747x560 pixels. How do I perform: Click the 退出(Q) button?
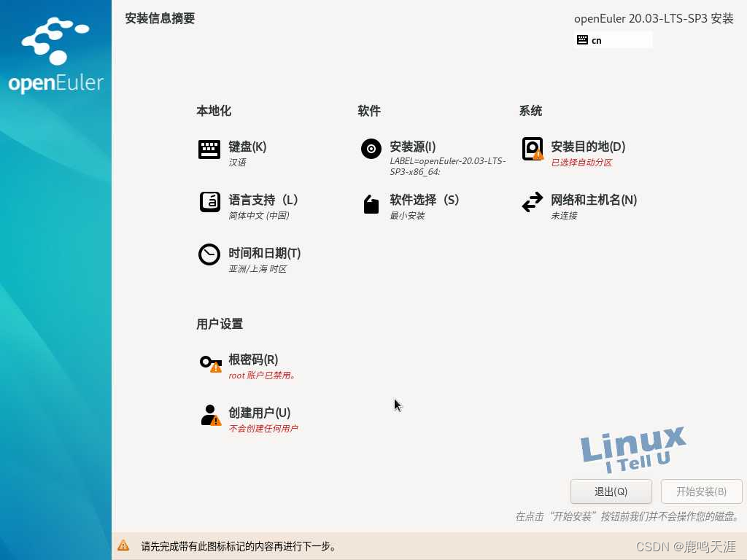coord(611,491)
